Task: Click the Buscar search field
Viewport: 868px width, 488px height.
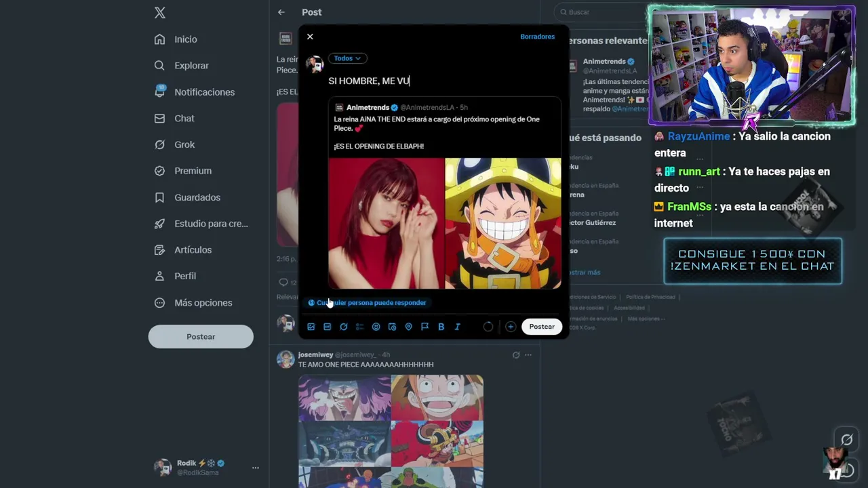Action: 599,12
